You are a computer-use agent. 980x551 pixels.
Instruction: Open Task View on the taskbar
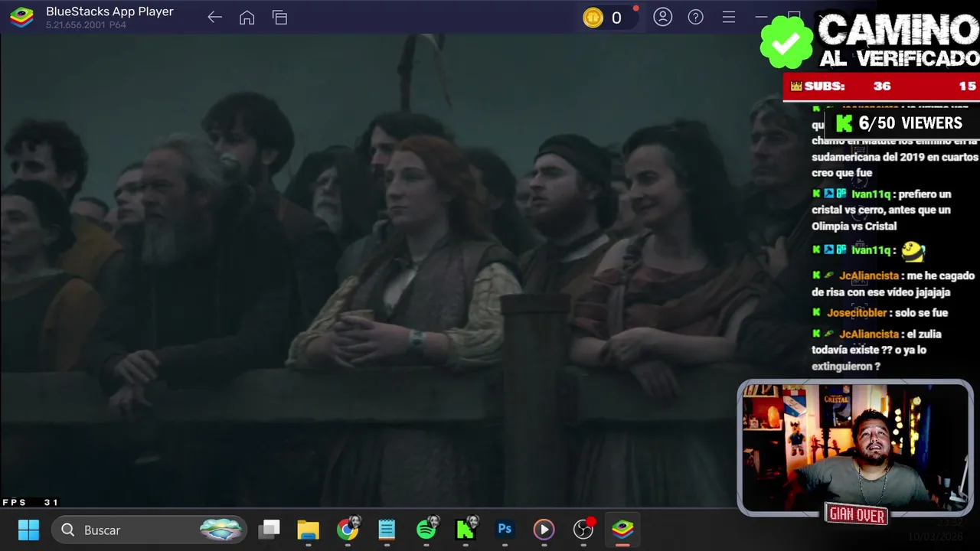coord(269,530)
